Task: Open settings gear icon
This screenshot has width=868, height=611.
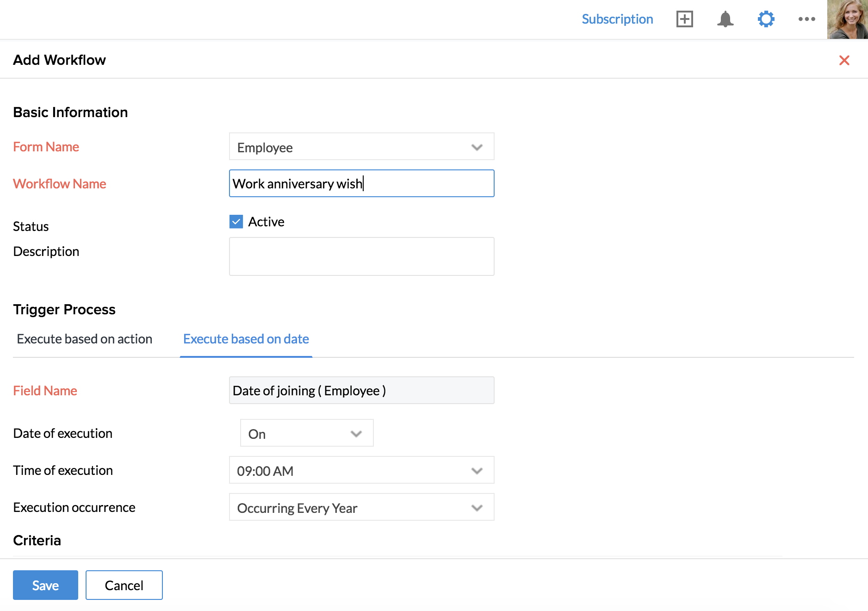Action: click(x=766, y=19)
